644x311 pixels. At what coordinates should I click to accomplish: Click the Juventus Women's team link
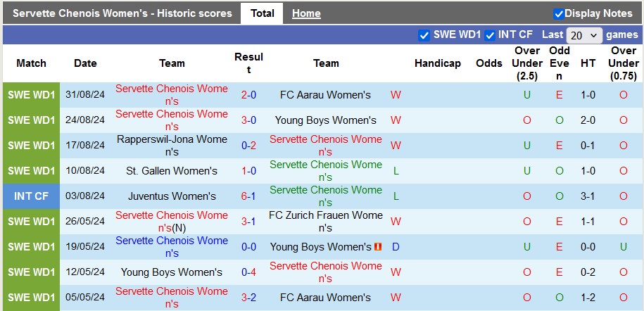coord(172,196)
